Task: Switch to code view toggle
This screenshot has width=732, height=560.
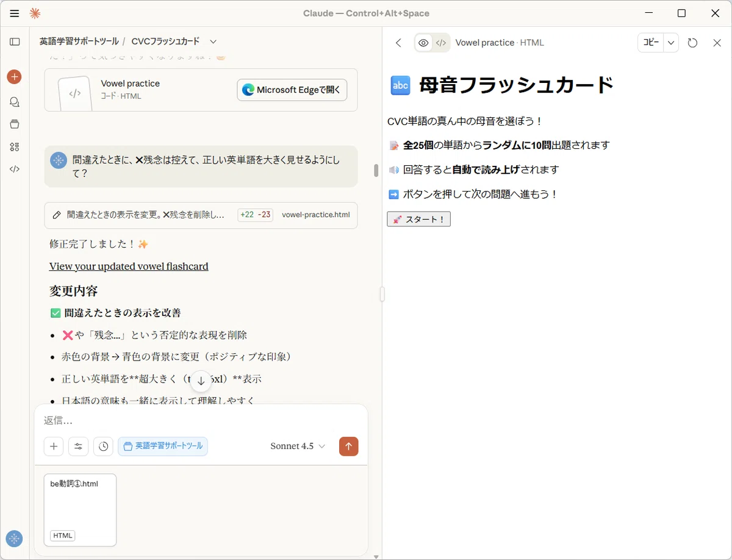Action: pyautogui.click(x=441, y=43)
